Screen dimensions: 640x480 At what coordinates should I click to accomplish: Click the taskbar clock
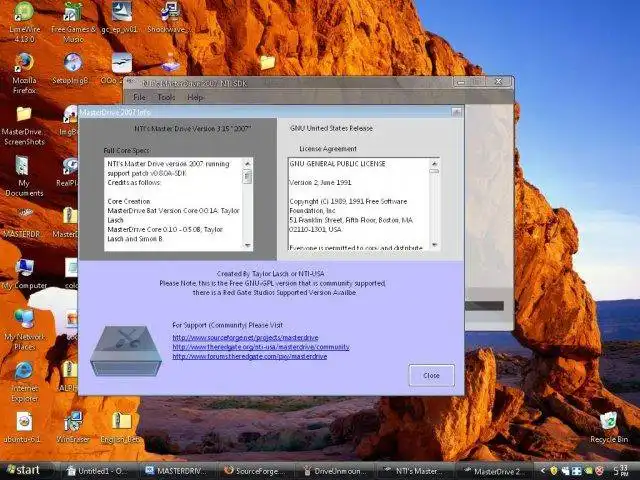pyautogui.click(x=620, y=471)
